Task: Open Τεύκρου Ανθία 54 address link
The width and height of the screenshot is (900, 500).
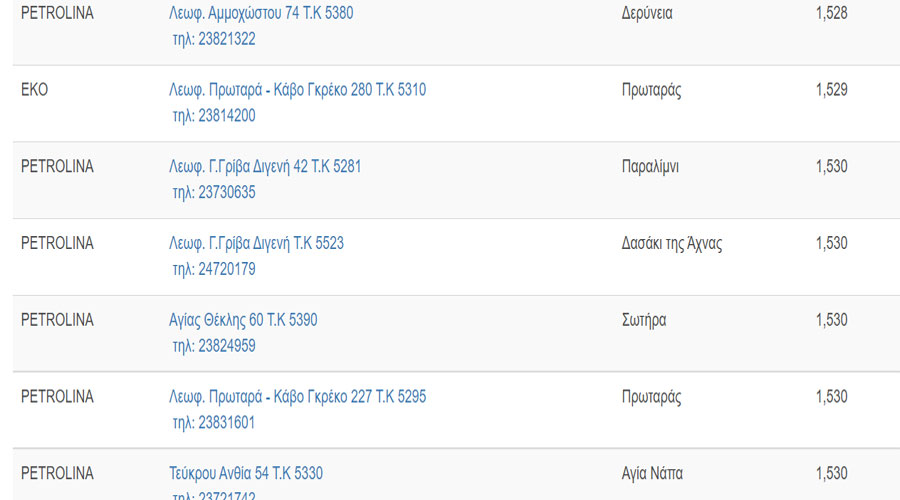Action: 246,473
